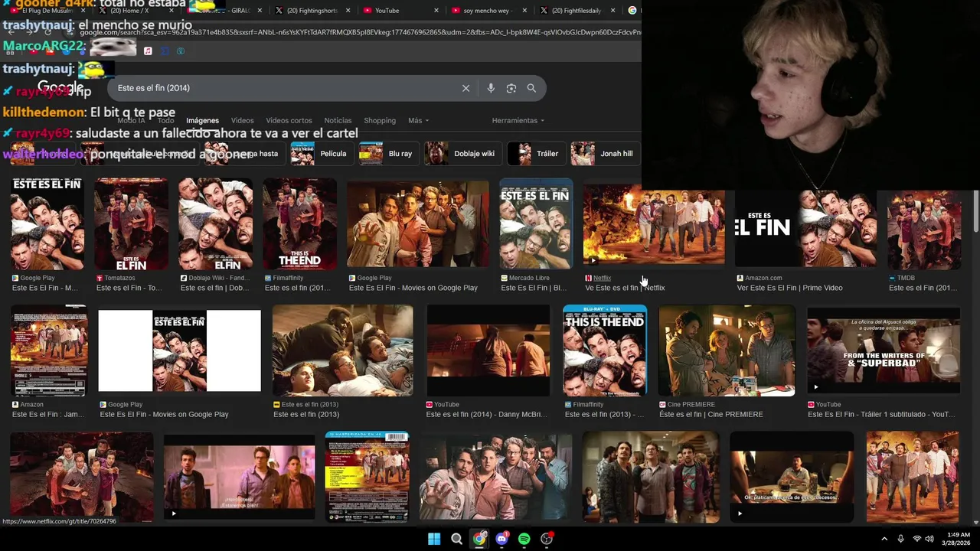Expand the Herramientas dropdown
This screenshot has height=551, width=980.
click(x=518, y=121)
